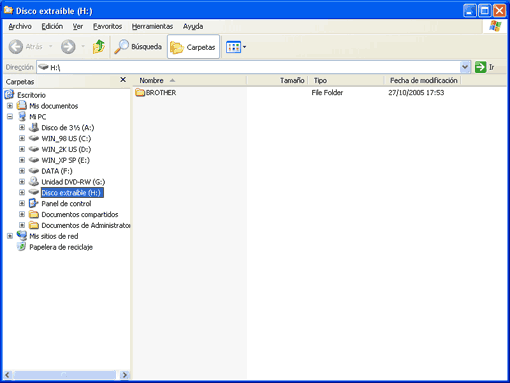
Task: Click the Forward arrow button
Action: point(68,47)
